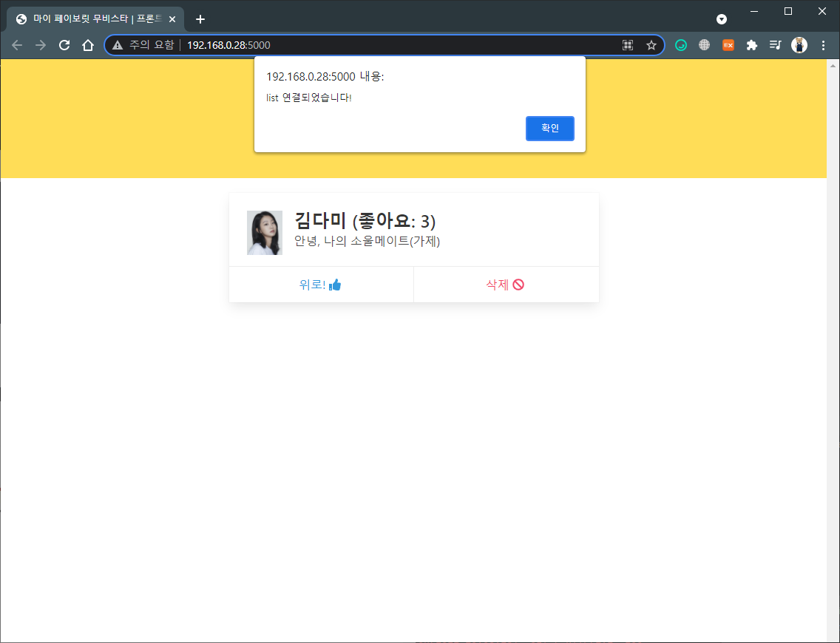The width and height of the screenshot is (840, 643).
Task: Open the media control playlist icon
Action: pyautogui.click(x=775, y=45)
